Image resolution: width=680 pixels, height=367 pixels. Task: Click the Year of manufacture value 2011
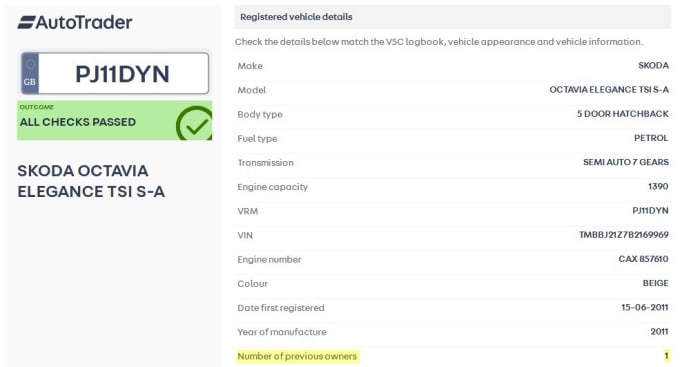tap(659, 331)
